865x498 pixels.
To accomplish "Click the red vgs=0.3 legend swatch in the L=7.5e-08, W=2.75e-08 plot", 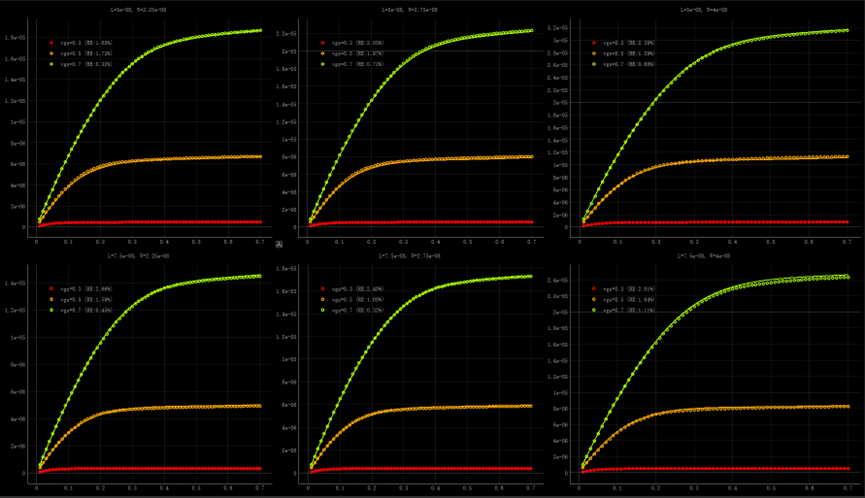I will [x=322, y=289].
